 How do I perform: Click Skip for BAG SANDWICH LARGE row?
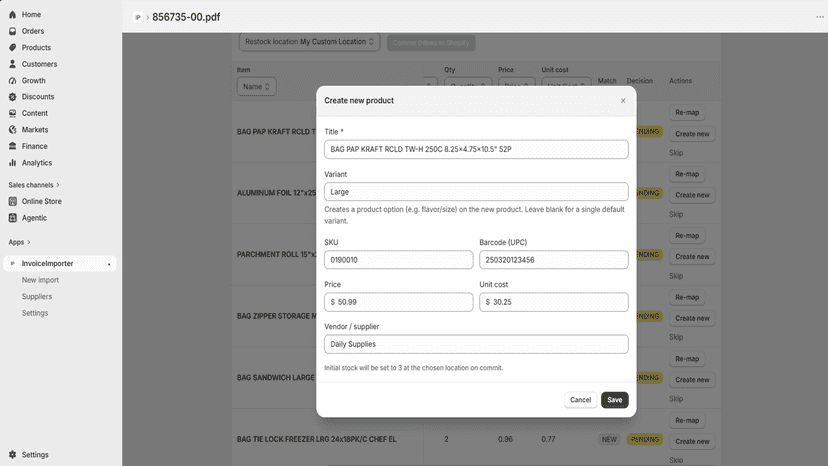pyautogui.click(x=676, y=399)
